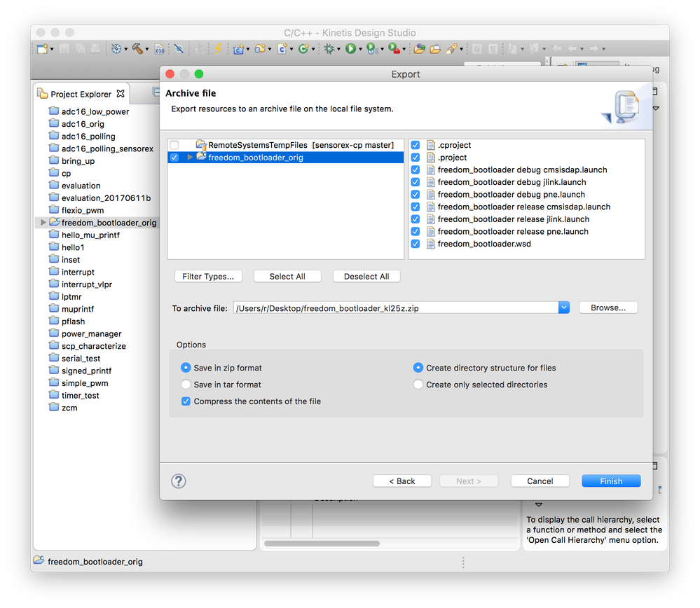Open dropdown arrow next to Search flashlight icon
The width and height of the screenshot is (700, 608).
(461, 49)
